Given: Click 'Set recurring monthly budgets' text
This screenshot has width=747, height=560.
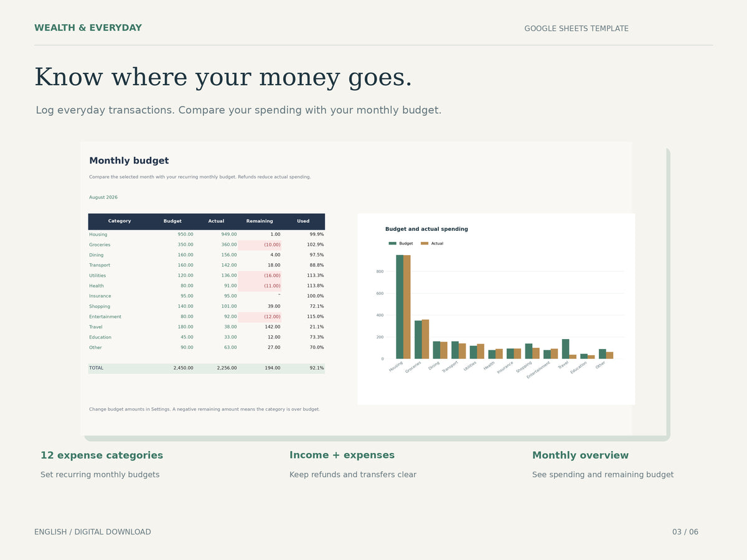Looking at the screenshot, I should coord(100,475).
